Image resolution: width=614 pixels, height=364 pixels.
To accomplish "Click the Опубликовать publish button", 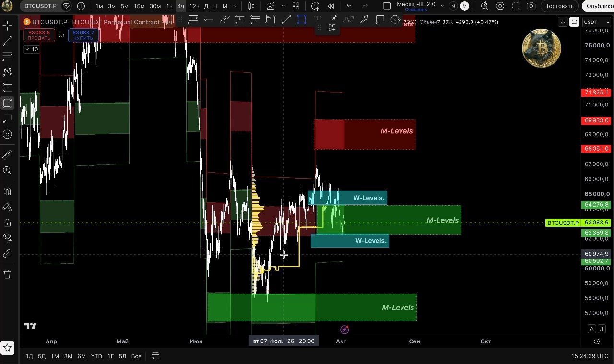I will pos(598,6).
